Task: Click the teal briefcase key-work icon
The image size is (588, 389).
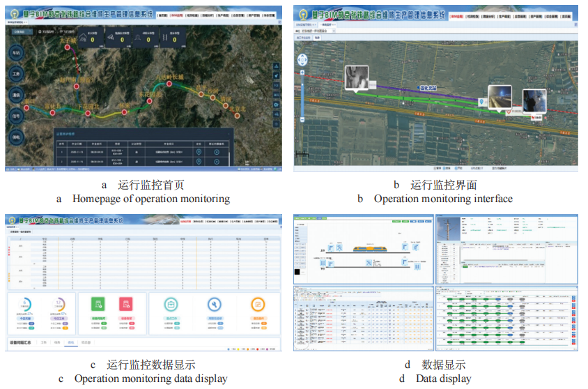Action: click(x=171, y=304)
